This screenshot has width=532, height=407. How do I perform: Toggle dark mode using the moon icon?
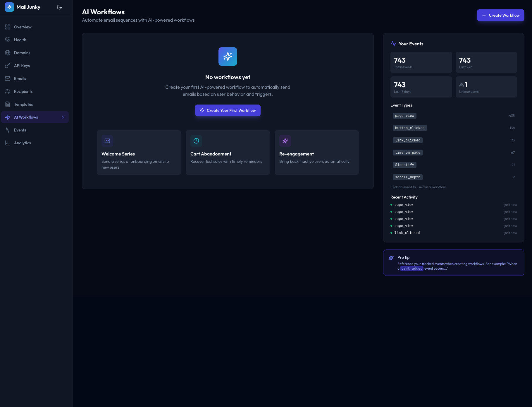tap(59, 7)
